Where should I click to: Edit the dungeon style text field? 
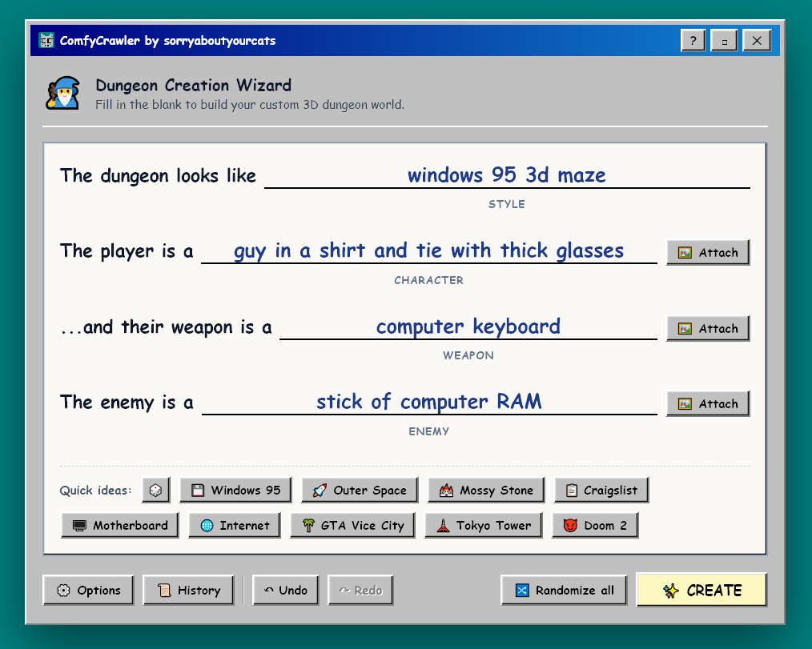(507, 175)
